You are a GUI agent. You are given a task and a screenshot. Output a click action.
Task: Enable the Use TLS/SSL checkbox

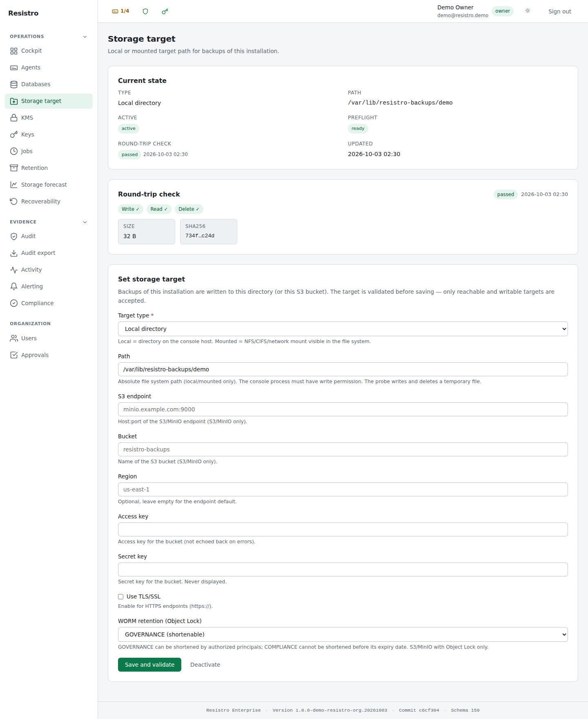coord(121,596)
